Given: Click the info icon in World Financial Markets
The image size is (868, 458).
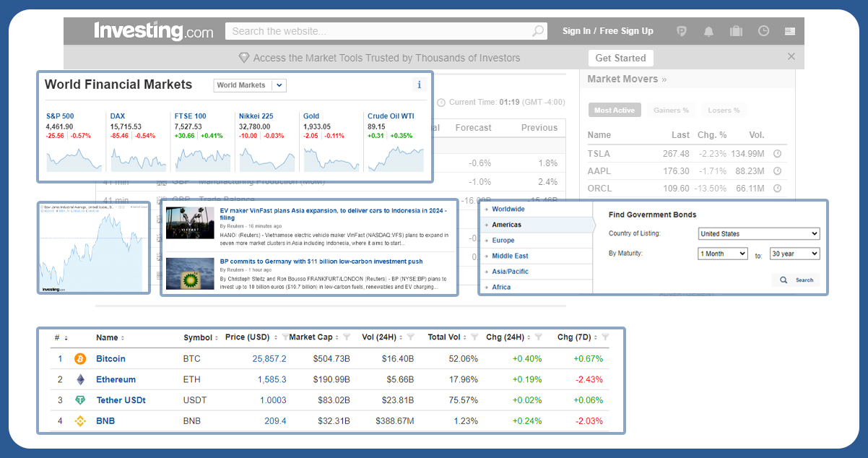Looking at the screenshot, I should (x=420, y=85).
